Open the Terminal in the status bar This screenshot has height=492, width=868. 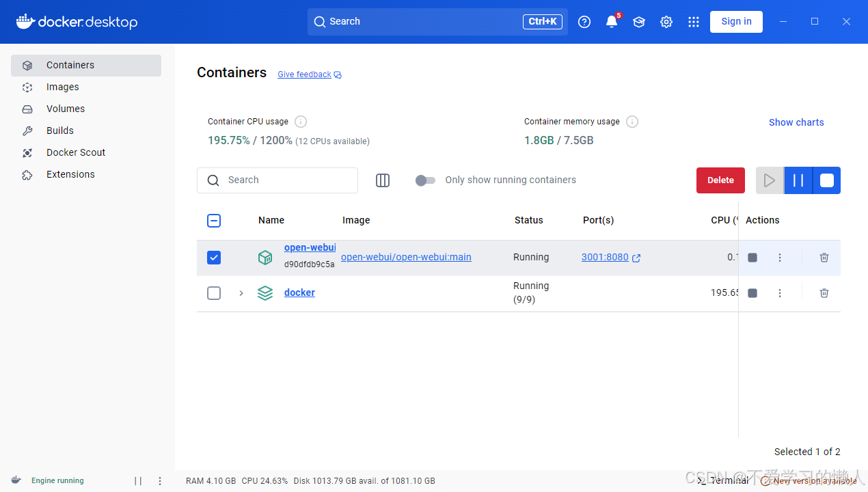click(x=723, y=481)
